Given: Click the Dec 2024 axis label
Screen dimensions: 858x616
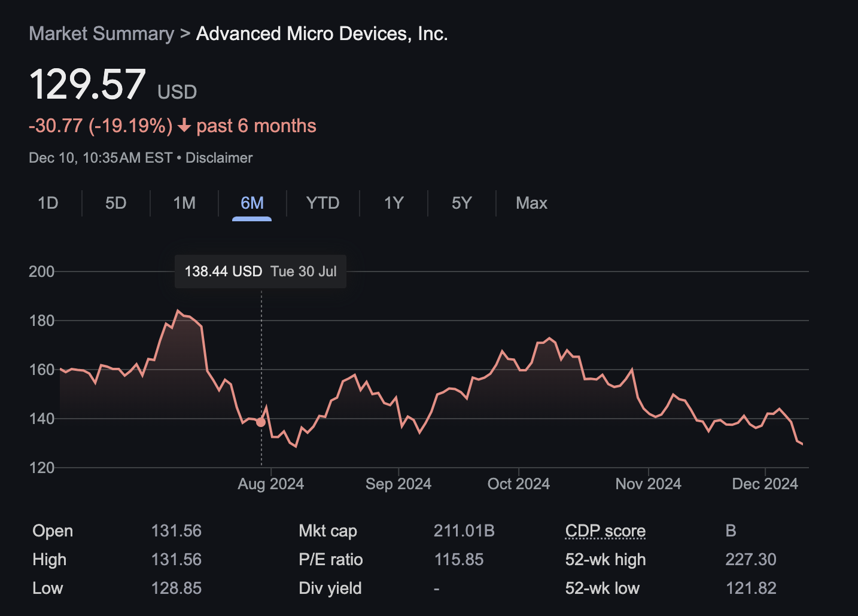Looking at the screenshot, I should (765, 484).
